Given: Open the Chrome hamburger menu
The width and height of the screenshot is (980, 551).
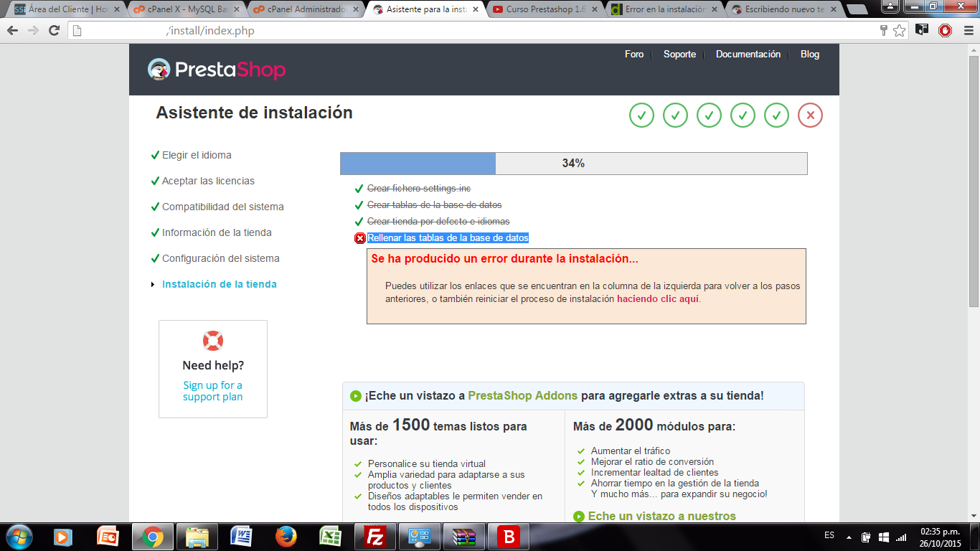Looking at the screenshot, I should click(x=967, y=31).
